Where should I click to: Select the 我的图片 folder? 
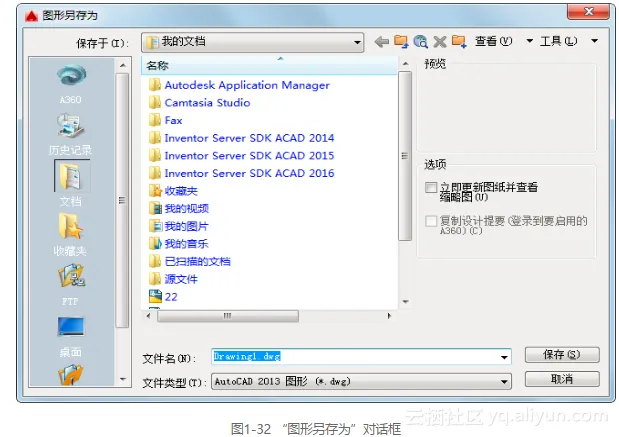[178, 226]
